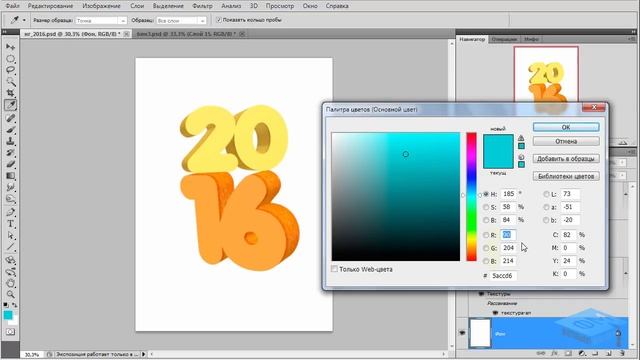Screen dimensions: 640x360
Task: Click the delete layer trash icon
Action: point(622,353)
